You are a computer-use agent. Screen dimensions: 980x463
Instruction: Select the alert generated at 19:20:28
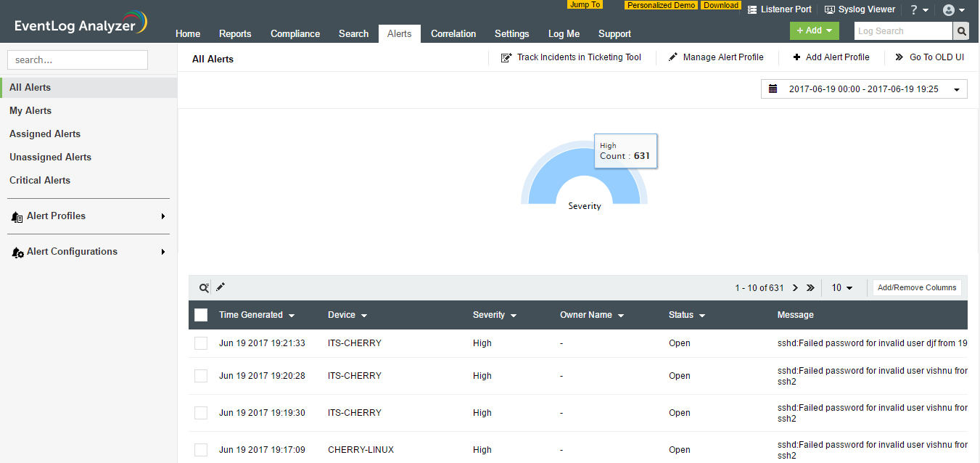pyautogui.click(x=201, y=376)
